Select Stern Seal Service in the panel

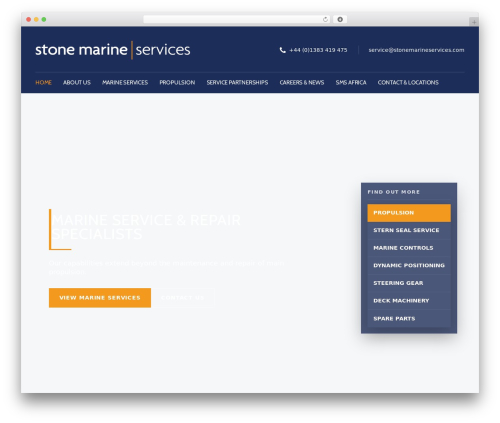click(x=409, y=230)
